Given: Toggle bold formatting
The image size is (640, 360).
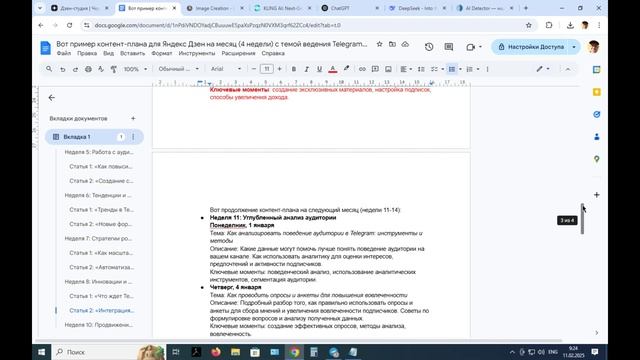Looking at the screenshot, I should click(x=293, y=69).
